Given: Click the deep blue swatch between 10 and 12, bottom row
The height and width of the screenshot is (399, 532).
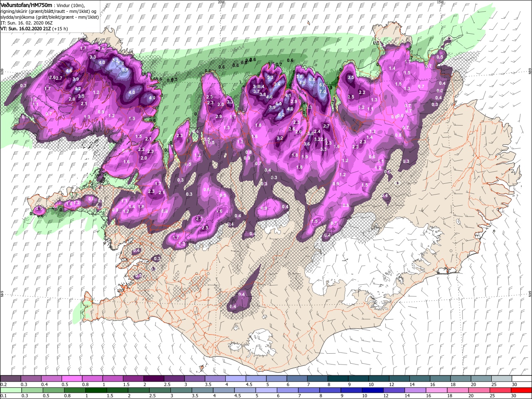Looking at the screenshot, I should pos(372,390).
